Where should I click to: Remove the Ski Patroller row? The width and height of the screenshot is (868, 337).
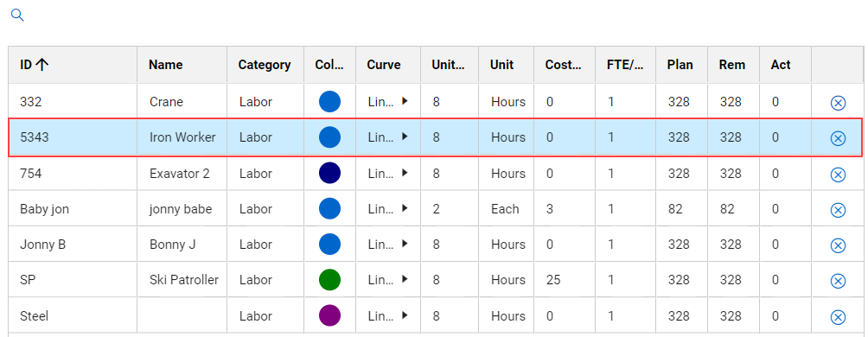(x=838, y=281)
